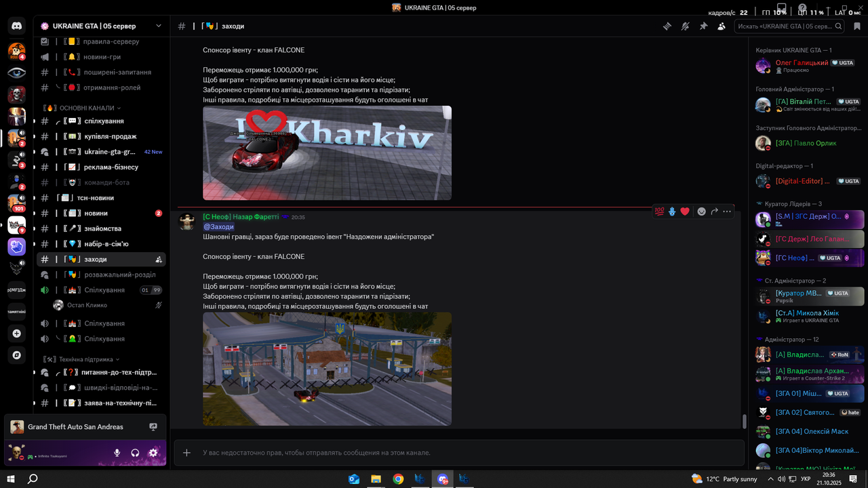The width and height of the screenshot is (868, 488).
Task: Stream Grand Theft Auto San Andreas
Action: point(153,427)
